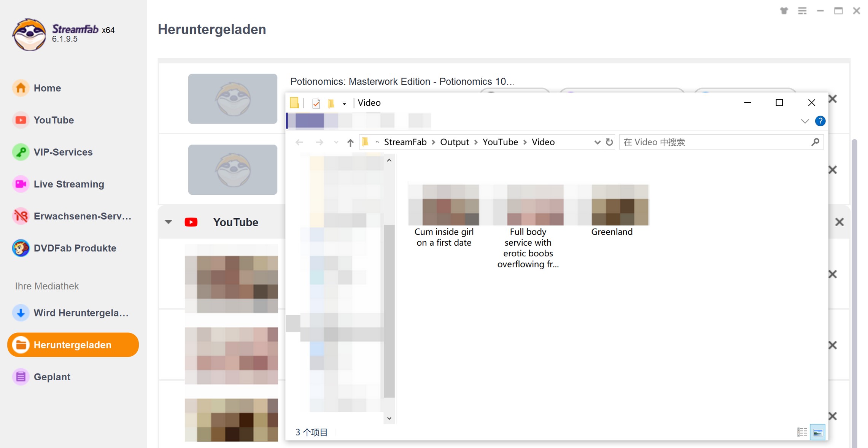Collapse the YouTube download group

[x=169, y=222]
